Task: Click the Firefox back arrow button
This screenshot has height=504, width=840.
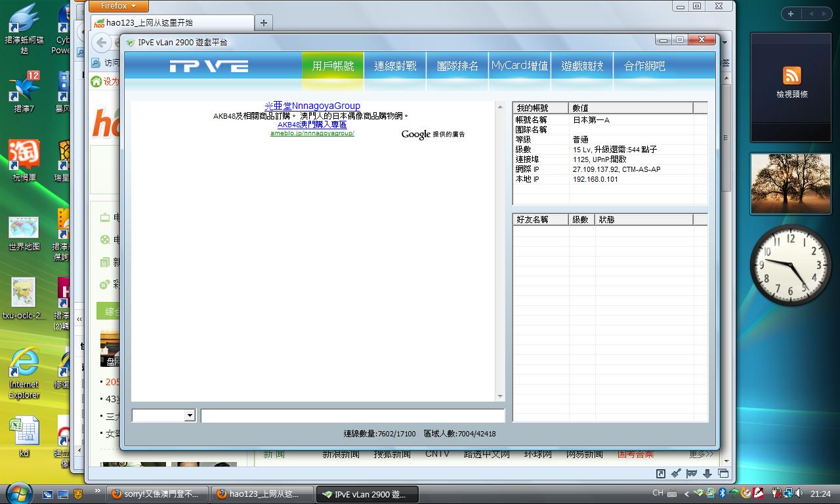Action: [x=101, y=43]
